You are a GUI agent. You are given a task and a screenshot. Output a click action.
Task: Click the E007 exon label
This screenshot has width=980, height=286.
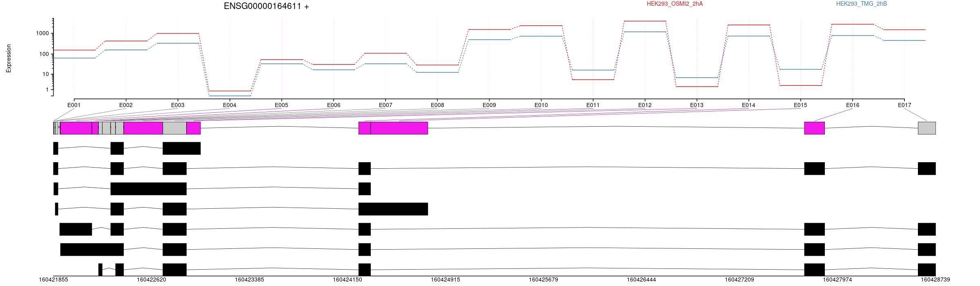385,105
